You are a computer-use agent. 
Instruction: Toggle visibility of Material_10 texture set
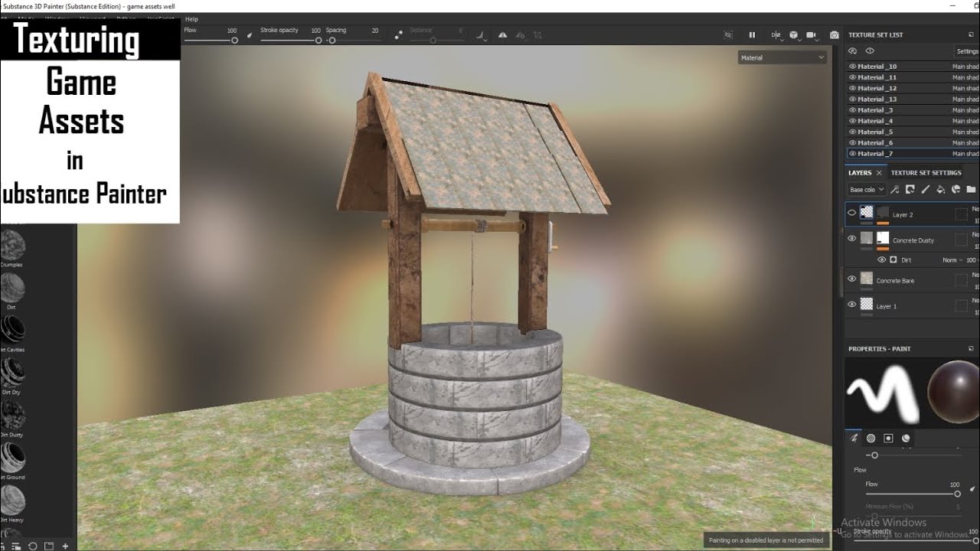853,67
